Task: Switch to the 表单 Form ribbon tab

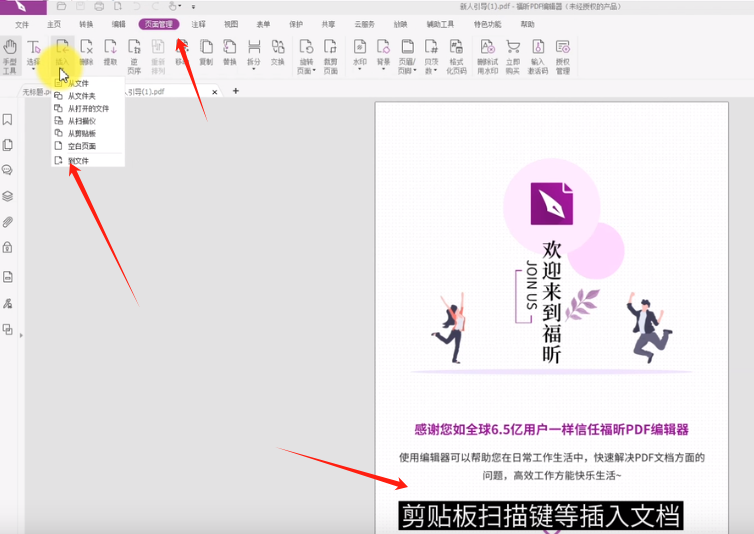Action: click(x=263, y=24)
